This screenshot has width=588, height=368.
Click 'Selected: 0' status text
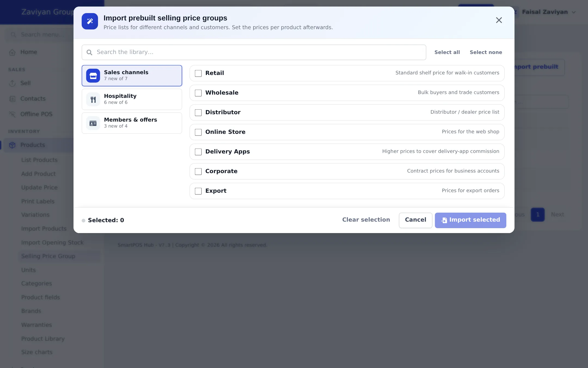106,220
